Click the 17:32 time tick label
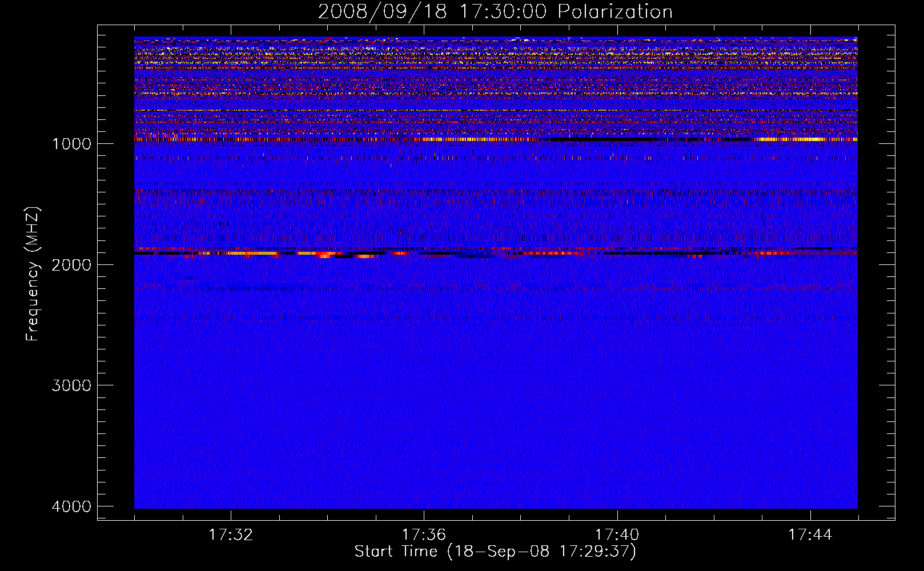The height and width of the screenshot is (571, 924). (231, 535)
